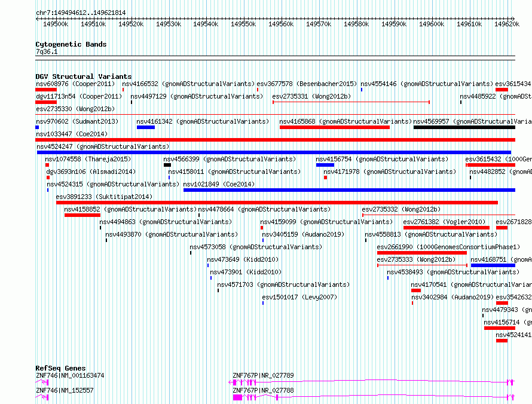Click the black block under nsv4566399
This screenshot has width=532, height=404.
[x=167, y=165]
